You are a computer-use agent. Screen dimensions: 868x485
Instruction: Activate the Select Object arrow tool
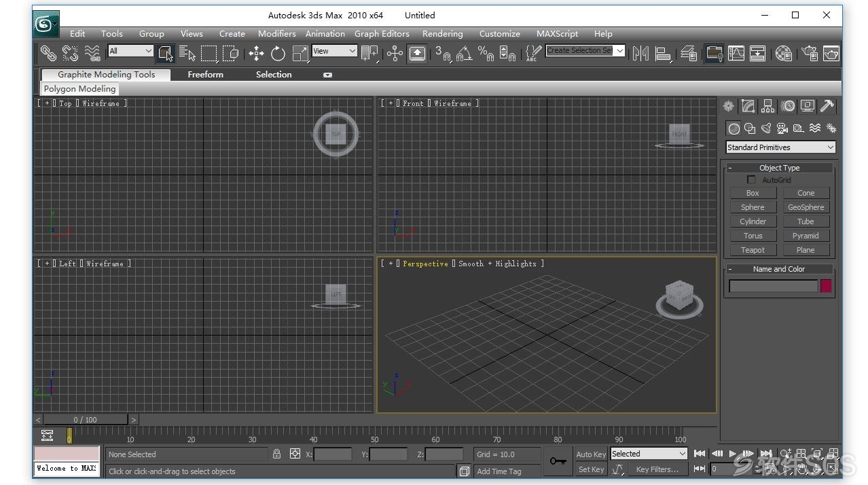tap(166, 53)
